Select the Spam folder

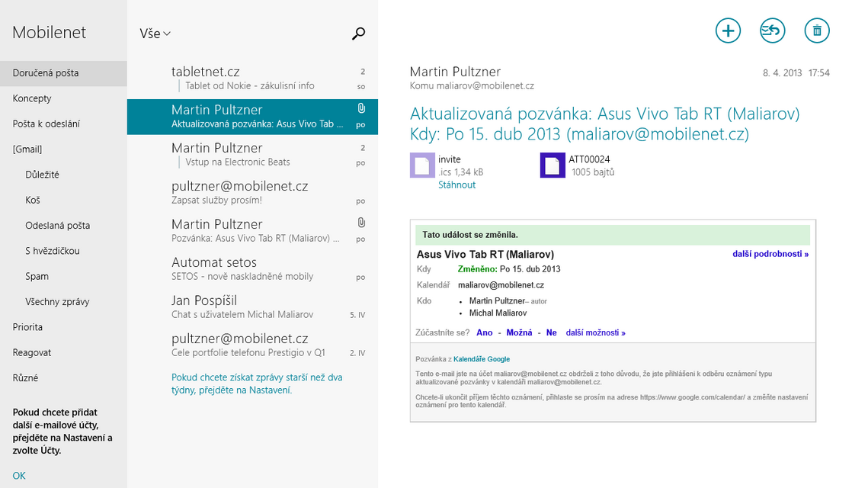37,276
